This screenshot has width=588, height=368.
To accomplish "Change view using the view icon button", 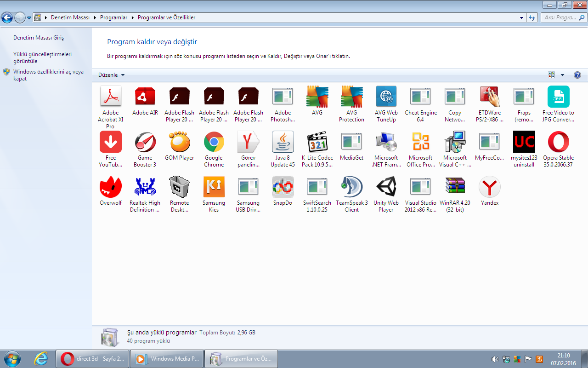I will [x=552, y=75].
